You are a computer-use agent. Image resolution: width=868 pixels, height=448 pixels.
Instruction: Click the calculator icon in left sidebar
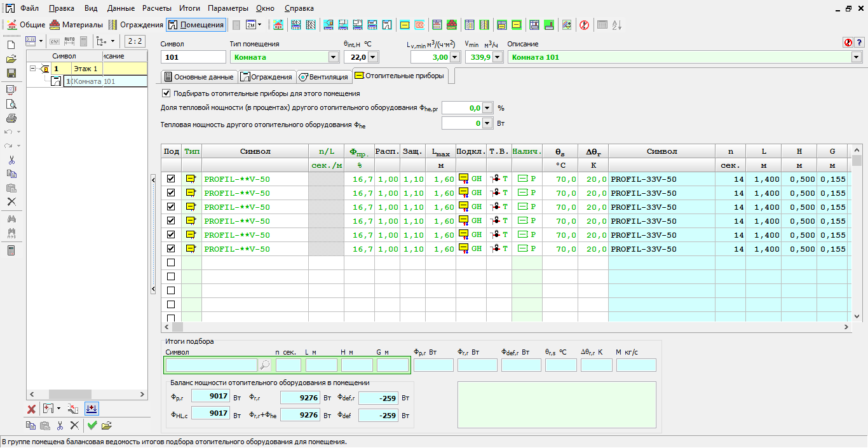pos(11,250)
